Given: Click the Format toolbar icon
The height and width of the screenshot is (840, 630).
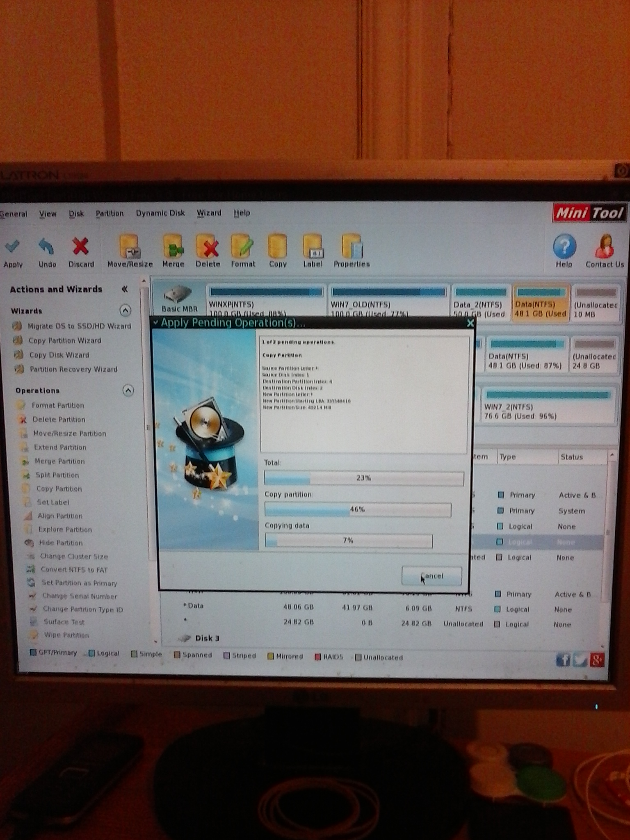Looking at the screenshot, I should tap(242, 246).
